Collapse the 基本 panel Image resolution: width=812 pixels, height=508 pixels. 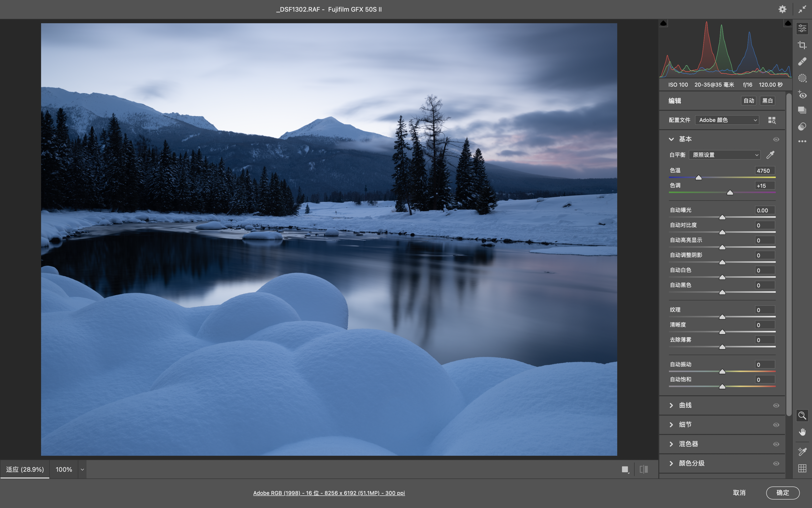671,139
